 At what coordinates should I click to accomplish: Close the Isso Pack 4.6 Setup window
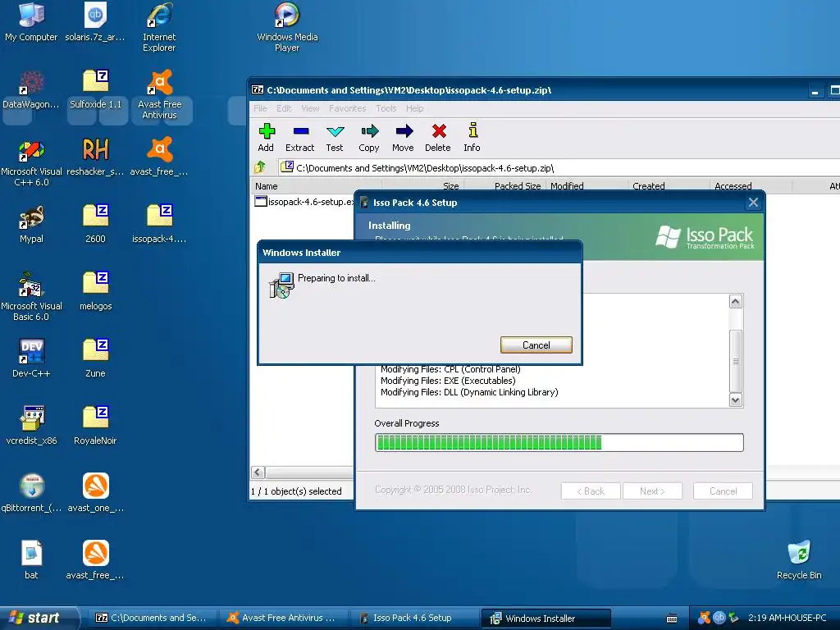pyautogui.click(x=753, y=203)
